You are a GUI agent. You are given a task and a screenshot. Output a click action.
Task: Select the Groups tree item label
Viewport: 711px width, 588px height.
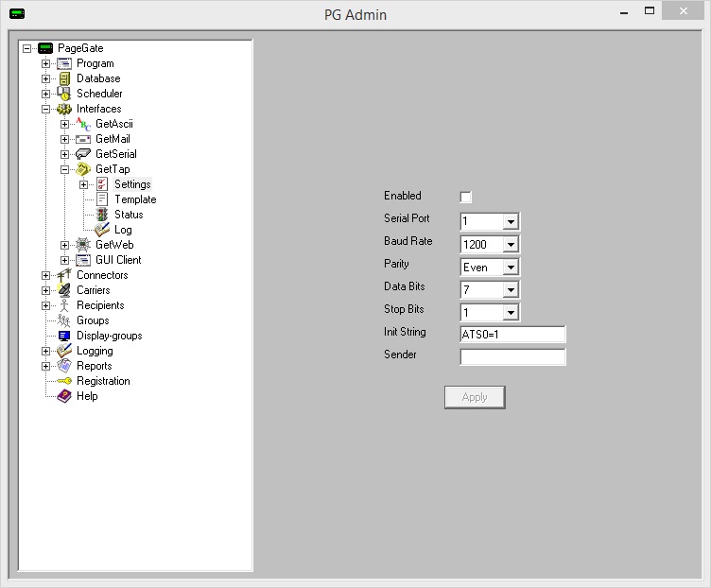(93, 320)
